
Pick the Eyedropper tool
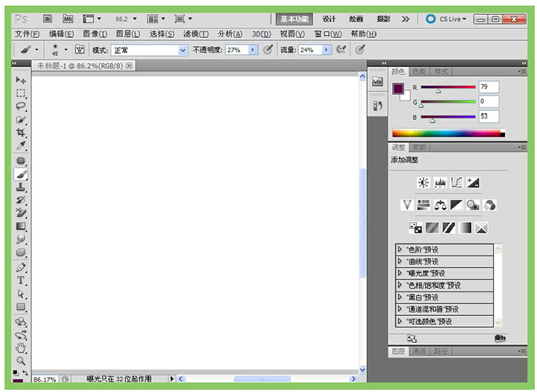click(x=21, y=146)
